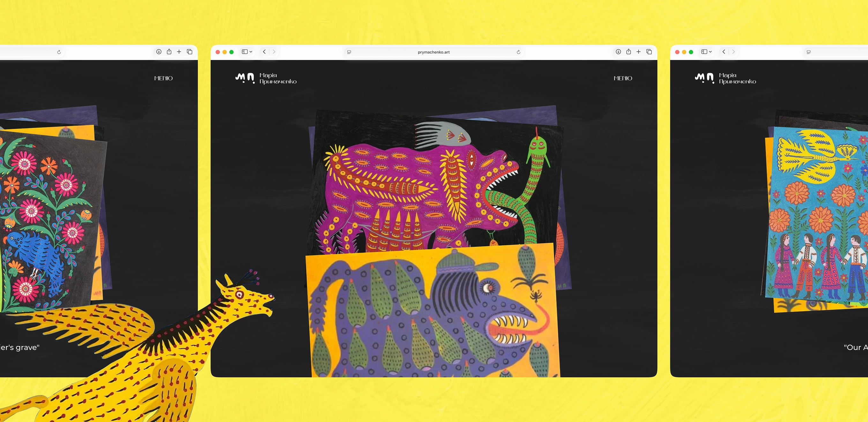868x422 pixels.
Task: Go forward in the middle browser window
Action: point(274,52)
